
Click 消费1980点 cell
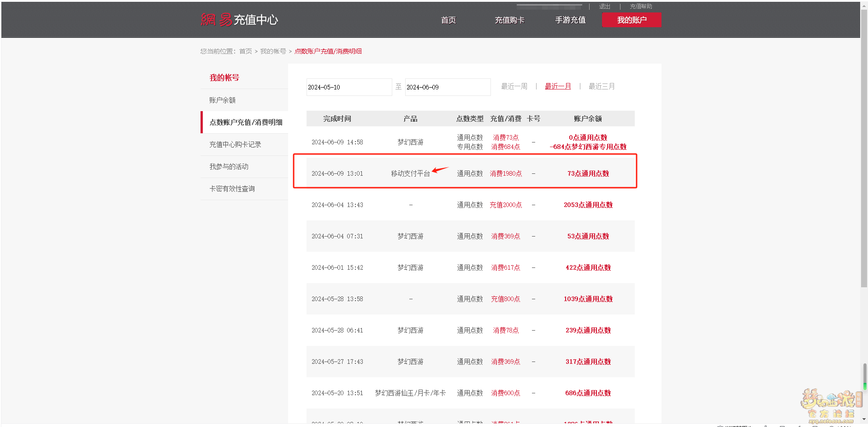coord(506,173)
